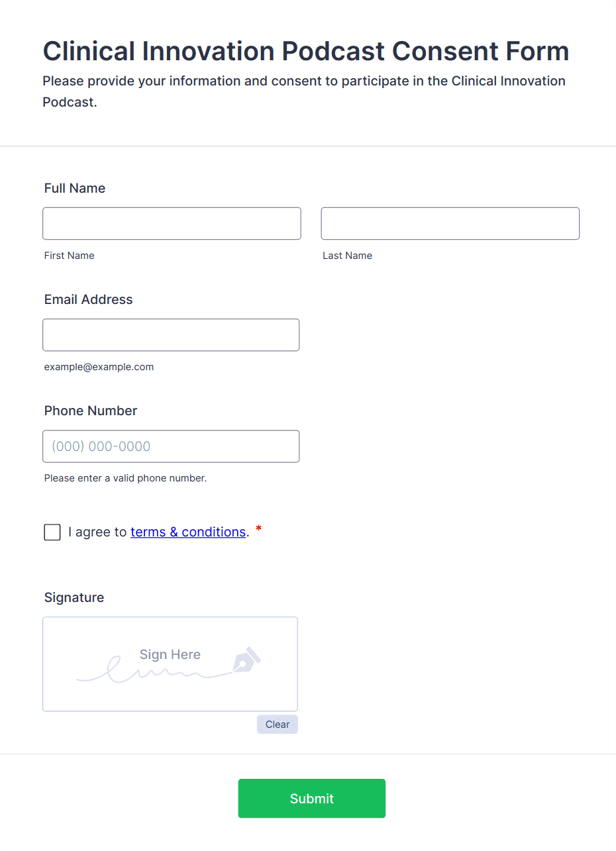Click the Clinical Innovation Podcast Consent Form heading
Screen dimensions: 616x851
click(306, 51)
